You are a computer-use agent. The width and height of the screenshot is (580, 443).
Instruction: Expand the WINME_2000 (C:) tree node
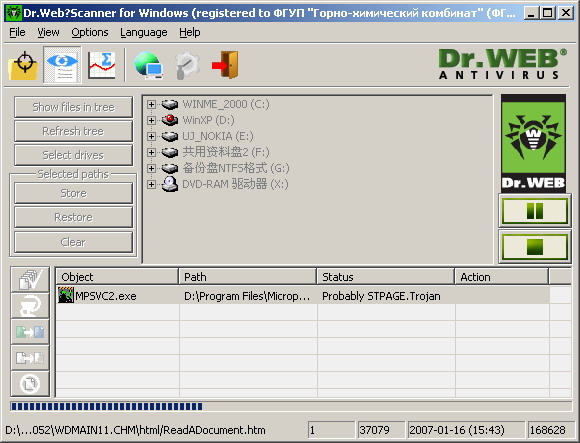point(151,104)
